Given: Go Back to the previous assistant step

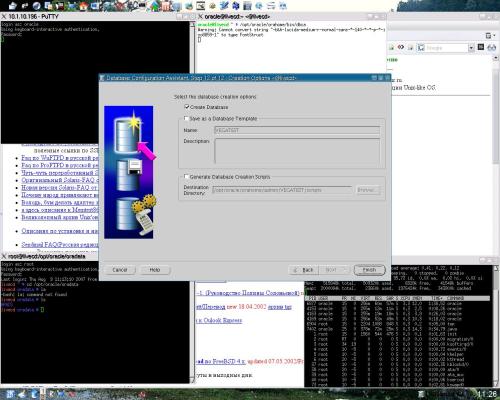Looking at the screenshot, I should tap(303, 270).
